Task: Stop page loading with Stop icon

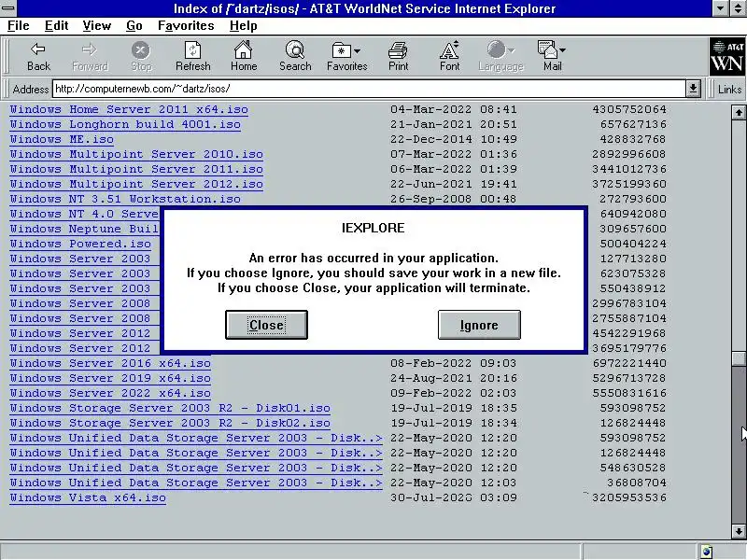Action: (141, 49)
